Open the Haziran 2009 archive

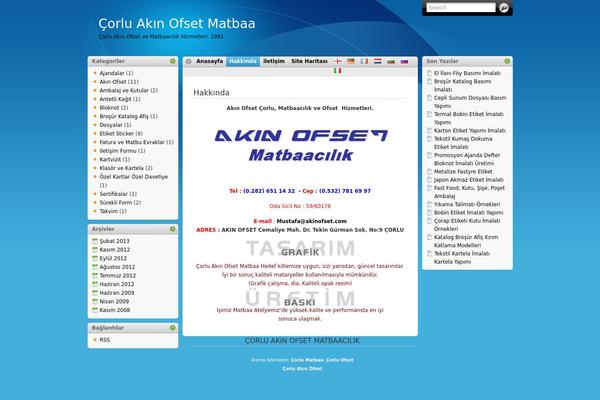(117, 292)
